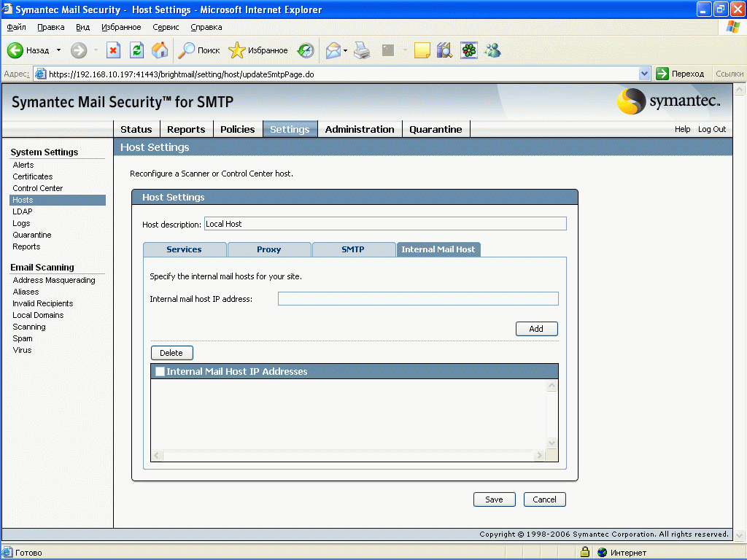The image size is (747, 560).
Task: Click the Cancel button
Action: point(544,499)
